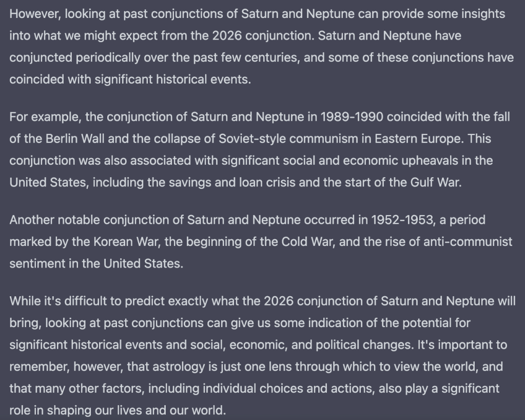Click the "1989-1990" date range text
The height and width of the screenshot is (420, 525).
[x=352, y=117]
